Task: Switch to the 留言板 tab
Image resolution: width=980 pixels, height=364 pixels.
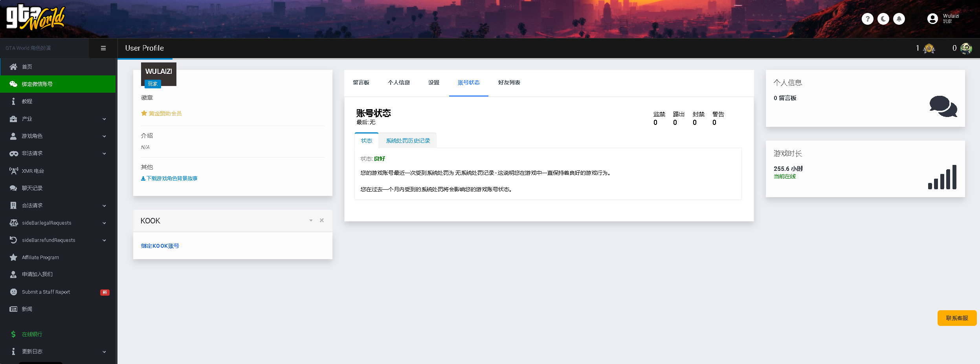Action: pos(361,82)
